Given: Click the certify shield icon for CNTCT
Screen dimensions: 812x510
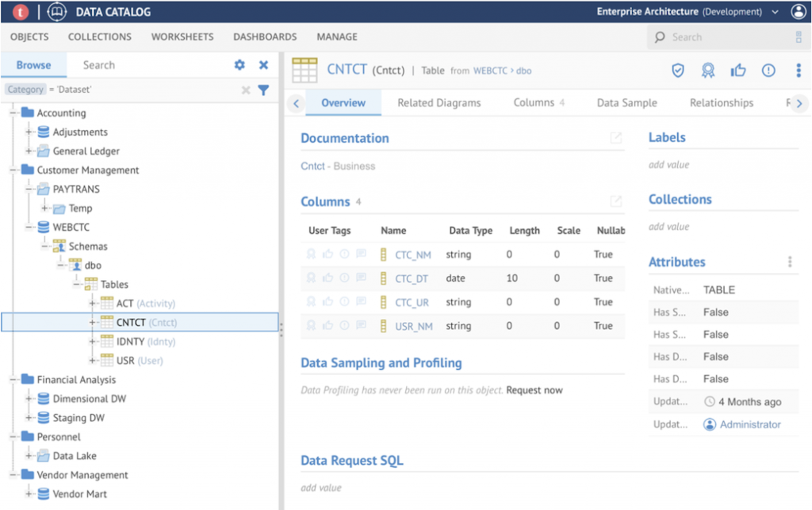Looking at the screenshot, I should click(678, 71).
